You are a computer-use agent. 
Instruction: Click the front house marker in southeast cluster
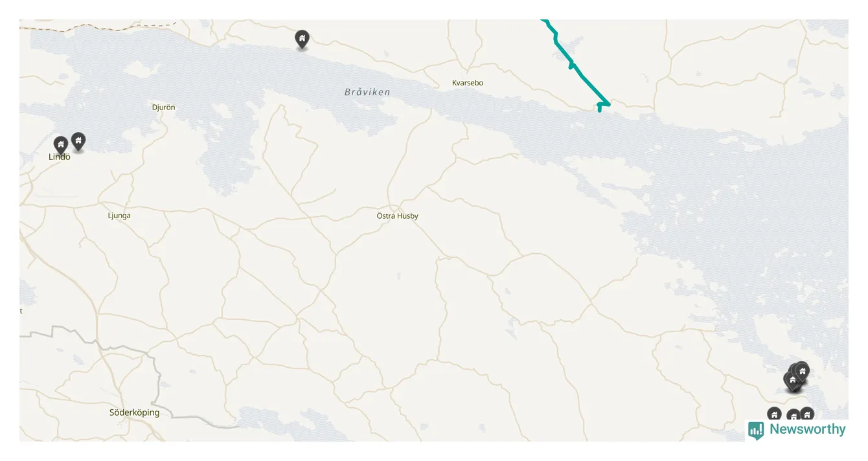(x=792, y=380)
